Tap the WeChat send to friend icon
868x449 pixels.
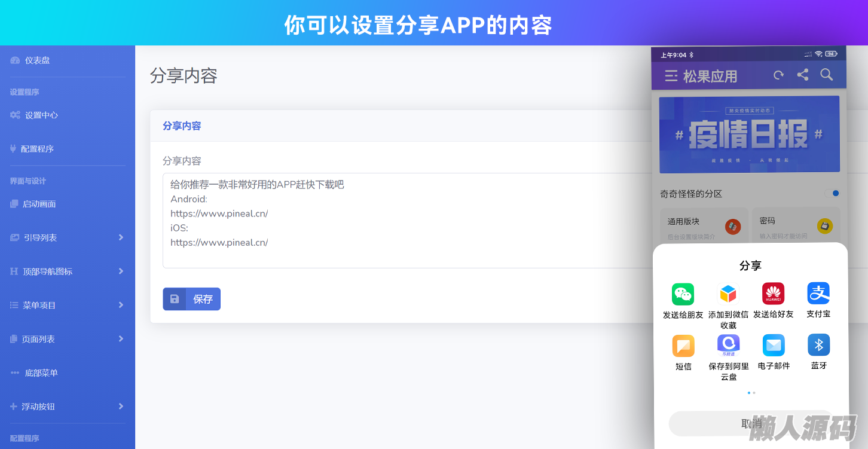[683, 294]
